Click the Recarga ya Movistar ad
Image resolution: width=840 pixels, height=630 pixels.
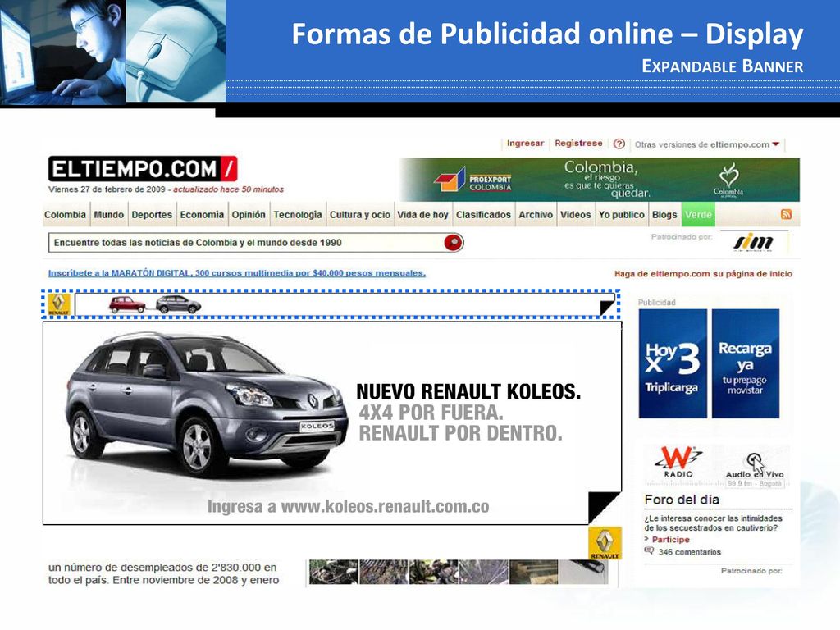tap(745, 363)
